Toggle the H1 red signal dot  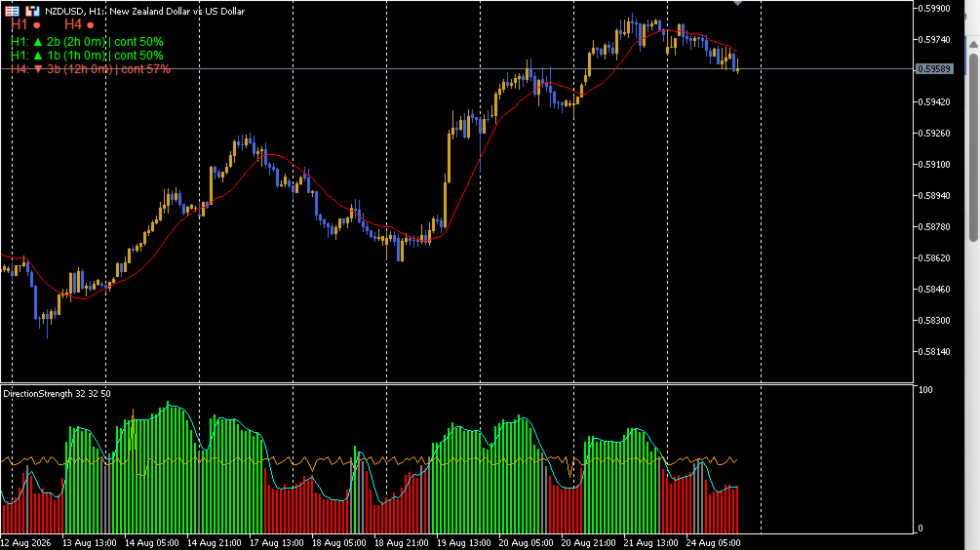point(37,25)
